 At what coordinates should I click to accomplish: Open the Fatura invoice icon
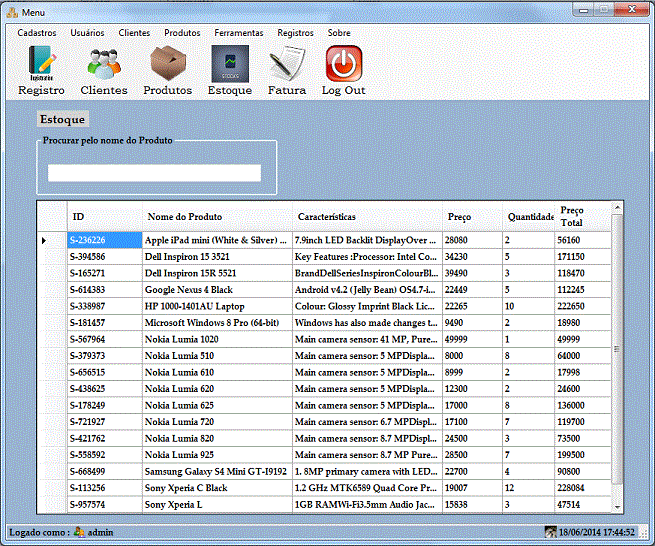287,64
